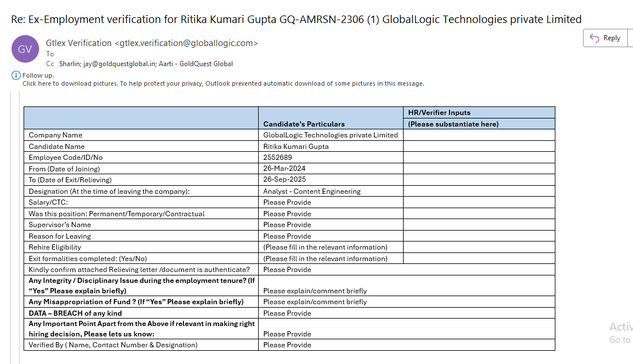Screen dimensions: 633x364
Task: Click the email subject line
Action: (x=296, y=20)
